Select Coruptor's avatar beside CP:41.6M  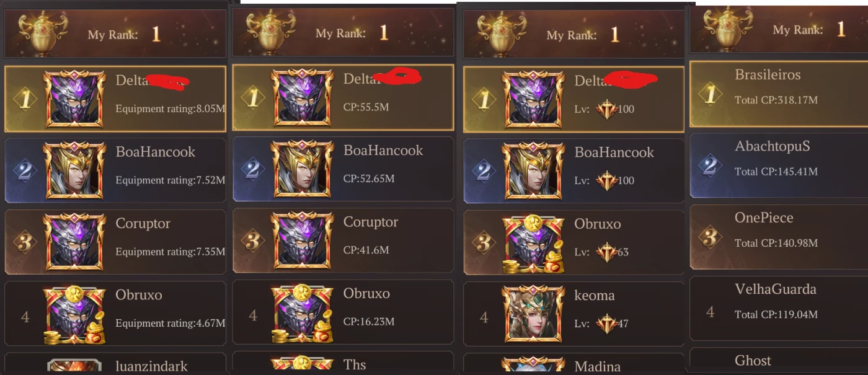coord(302,241)
